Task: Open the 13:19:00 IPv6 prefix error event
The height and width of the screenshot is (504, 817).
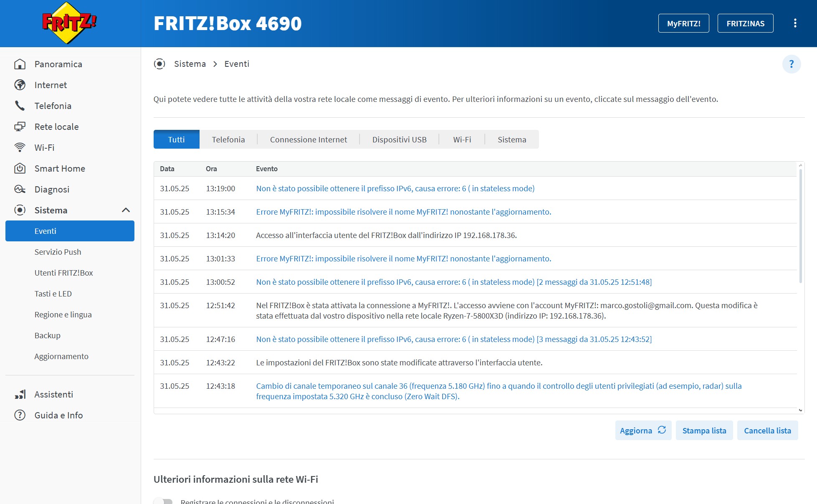Action: pyautogui.click(x=395, y=188)
